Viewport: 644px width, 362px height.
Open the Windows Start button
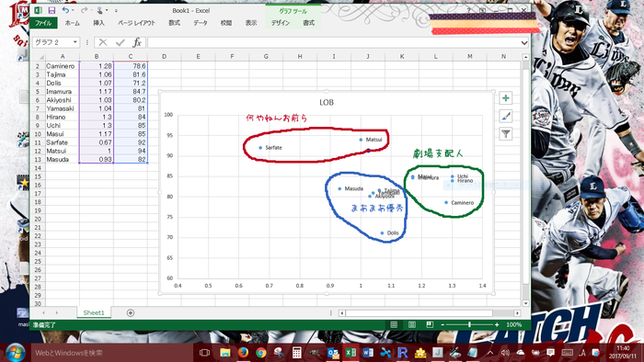tap(15, 353)
